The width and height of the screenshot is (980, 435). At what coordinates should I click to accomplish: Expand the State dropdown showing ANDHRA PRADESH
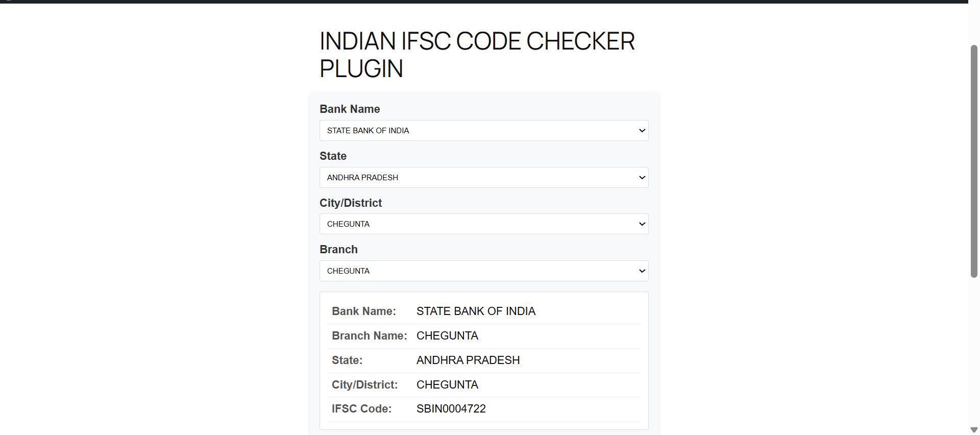coord(483,178)
